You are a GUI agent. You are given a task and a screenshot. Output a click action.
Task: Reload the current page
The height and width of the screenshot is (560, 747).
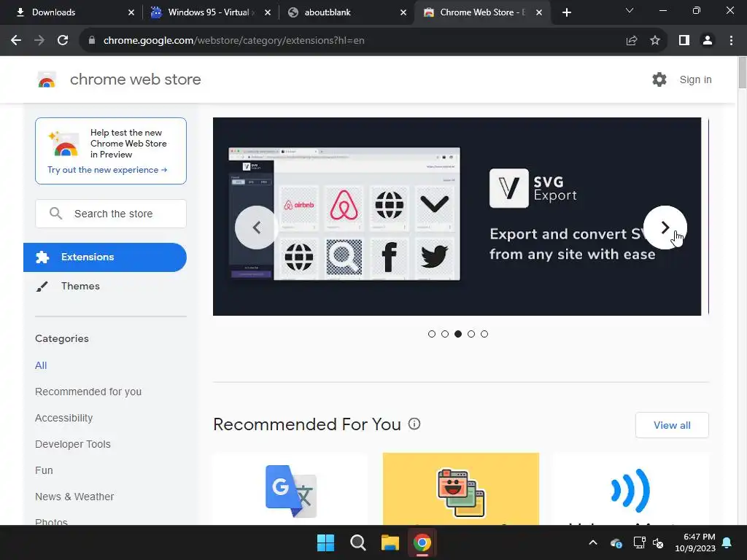tap(63, 41)
